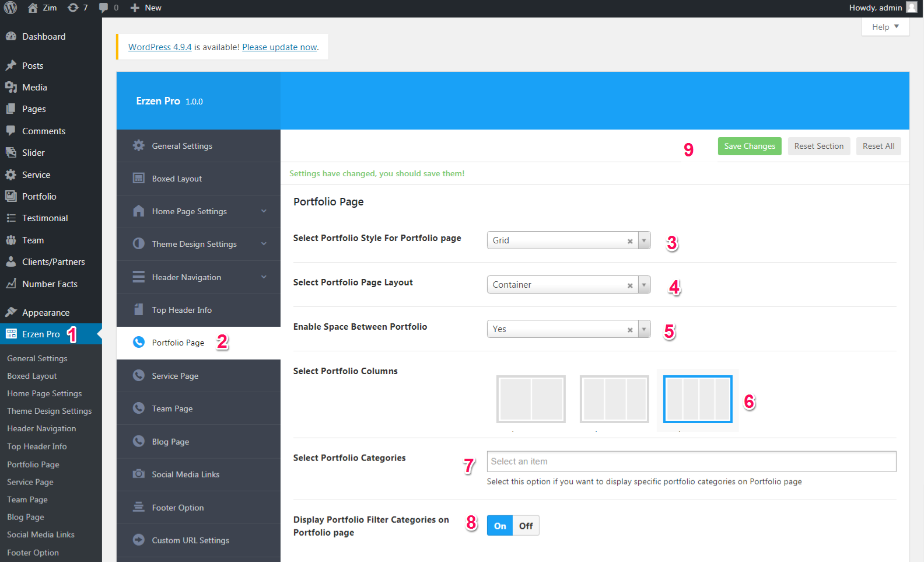Select the four-column portfolio layout
This screenshot has width=924, height=562.
click(x=698, y=399)
